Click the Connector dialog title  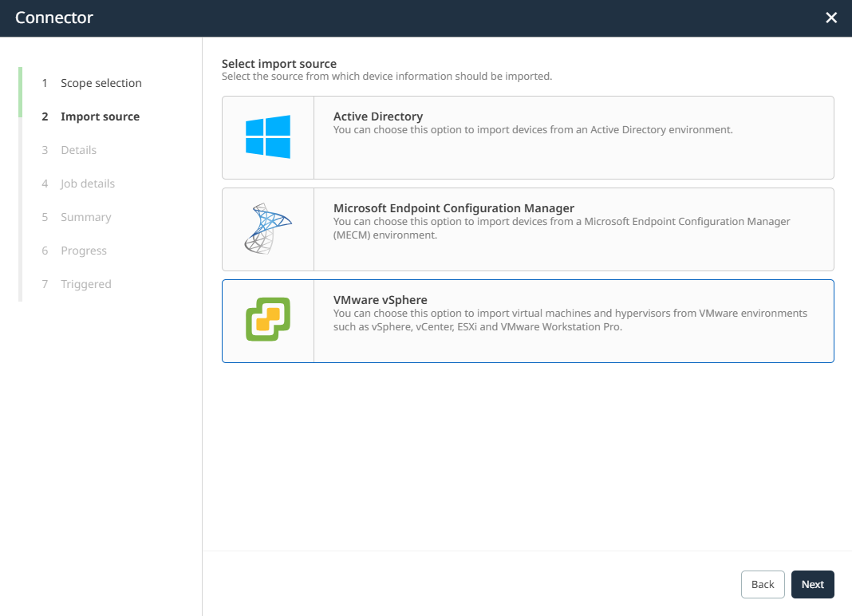pos(53,18)
